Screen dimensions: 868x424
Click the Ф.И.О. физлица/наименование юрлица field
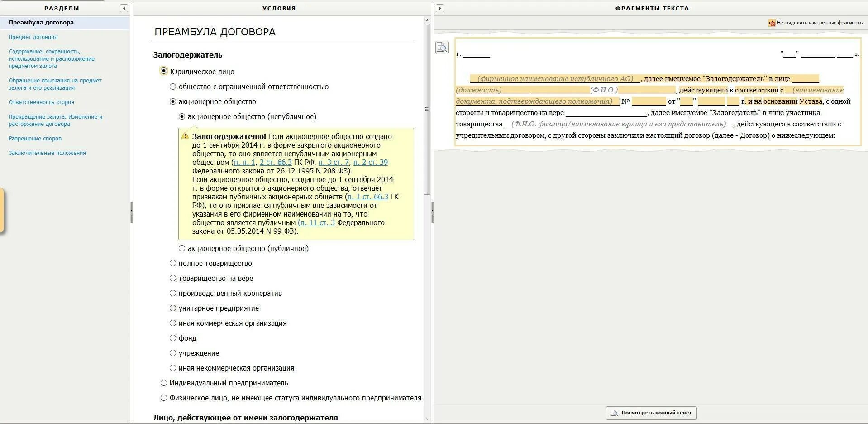618,124
